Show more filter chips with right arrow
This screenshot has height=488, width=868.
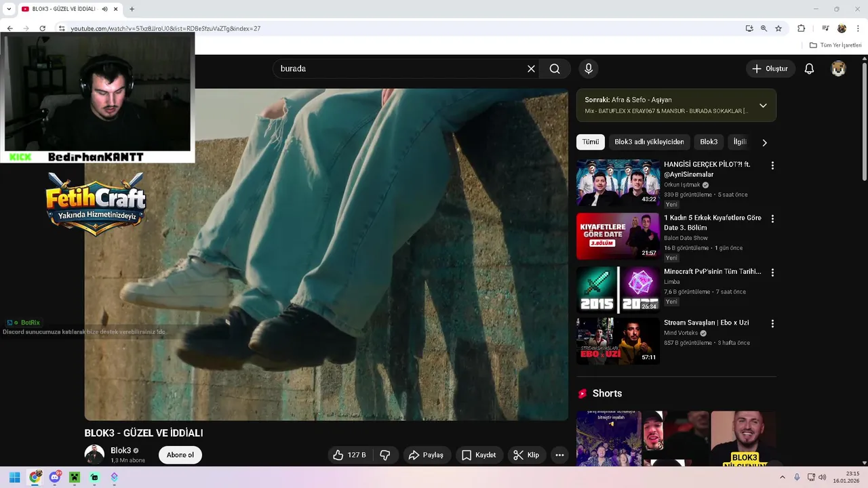click(764, 142)
